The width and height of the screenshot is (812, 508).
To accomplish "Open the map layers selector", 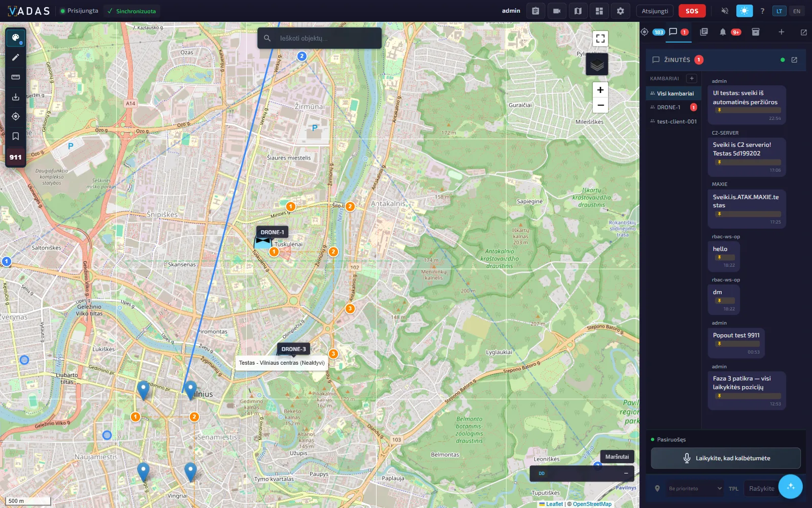I will click(x=597, y=65).
